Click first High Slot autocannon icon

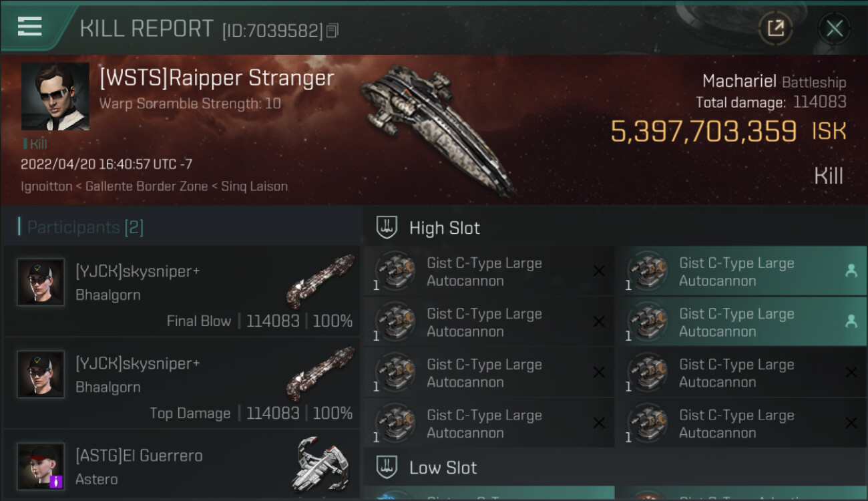click(395, 271)
